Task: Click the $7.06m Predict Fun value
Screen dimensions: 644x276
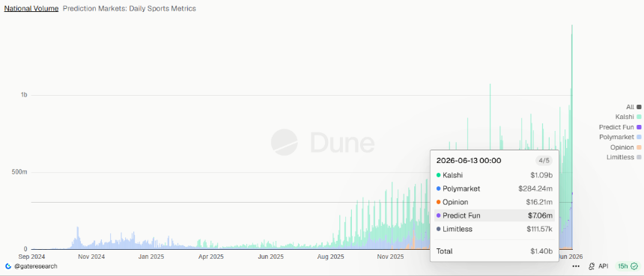Action: click(541, 215)
